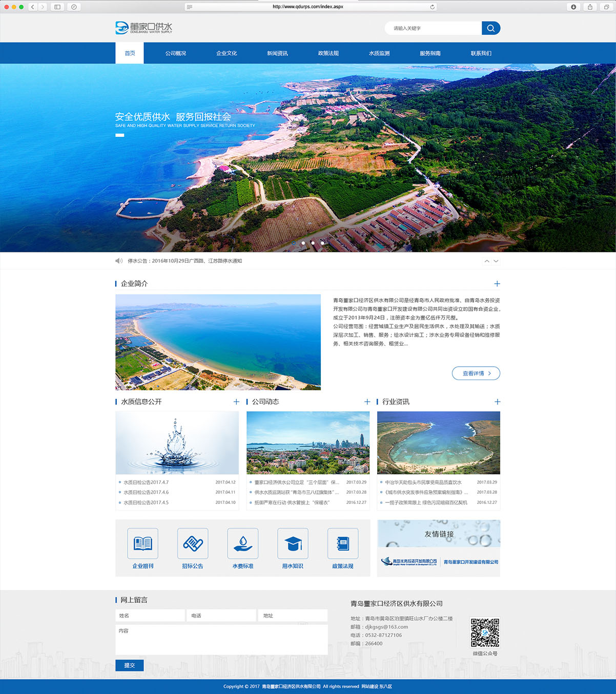This screenshot has height=694, width=616.
Task: Click the browser reload icon
Action: 432,7
